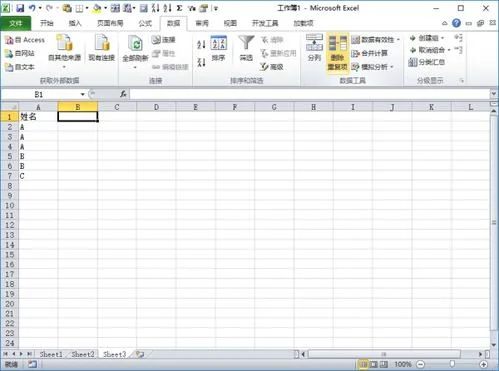The image size is (499, 371).
Task: Click the 连接 (Connections) button
Action: [163, 40]
